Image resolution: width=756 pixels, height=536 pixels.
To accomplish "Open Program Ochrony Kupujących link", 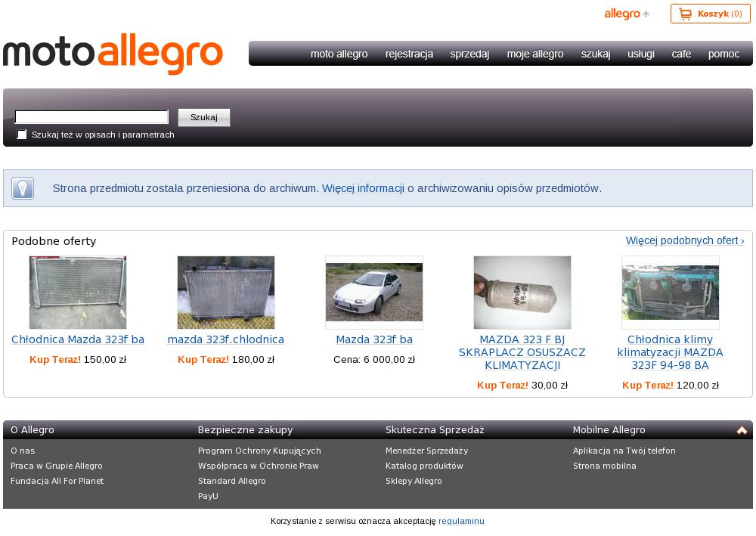I will coord(259,451).
